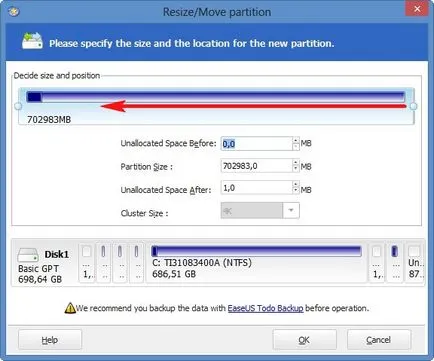The height and width of the screenshot is (361, 434).
Task: Click the Unallocated Space Before label
Action: 168,143
